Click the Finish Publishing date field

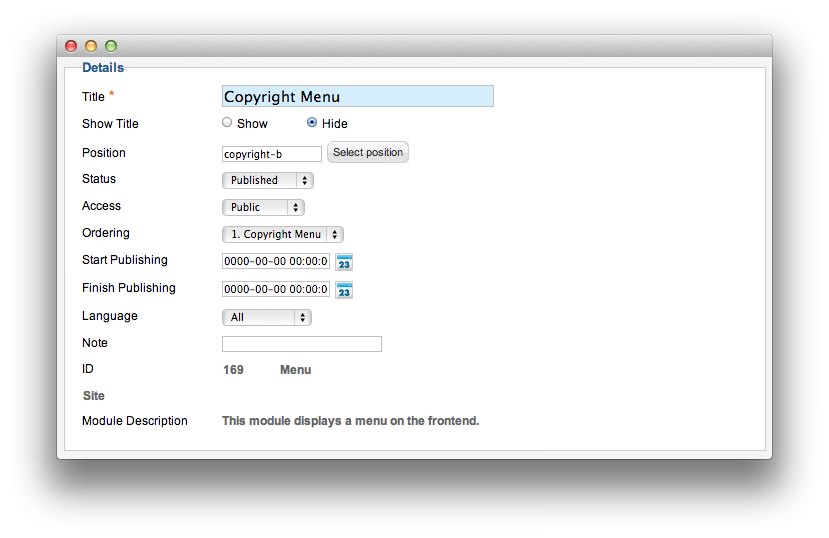276,289
